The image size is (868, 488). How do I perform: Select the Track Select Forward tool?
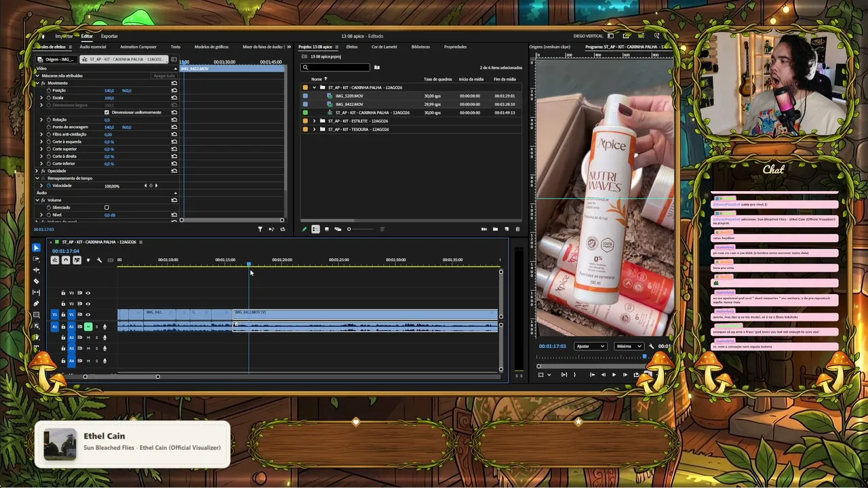click(x=37, y=259)
